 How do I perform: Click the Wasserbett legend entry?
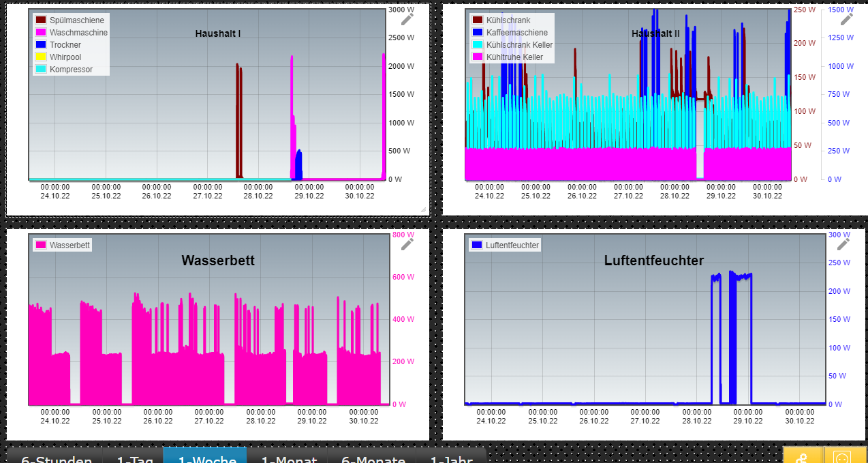pos(63,245)
